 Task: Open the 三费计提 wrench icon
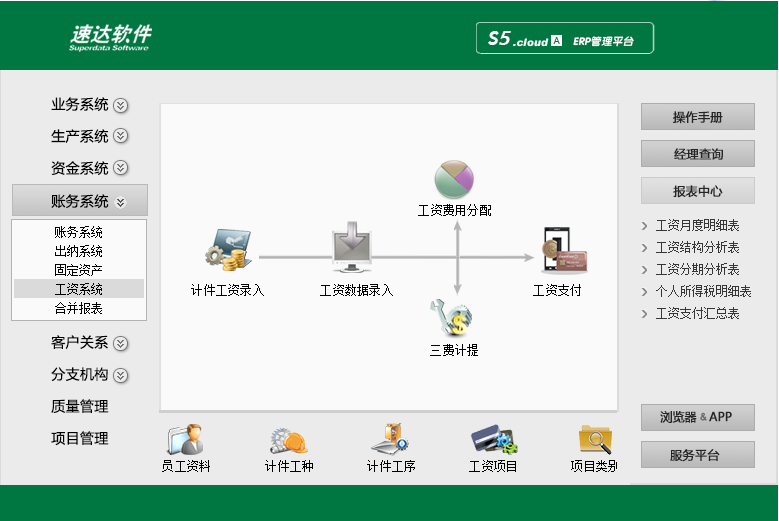point(451,318)
